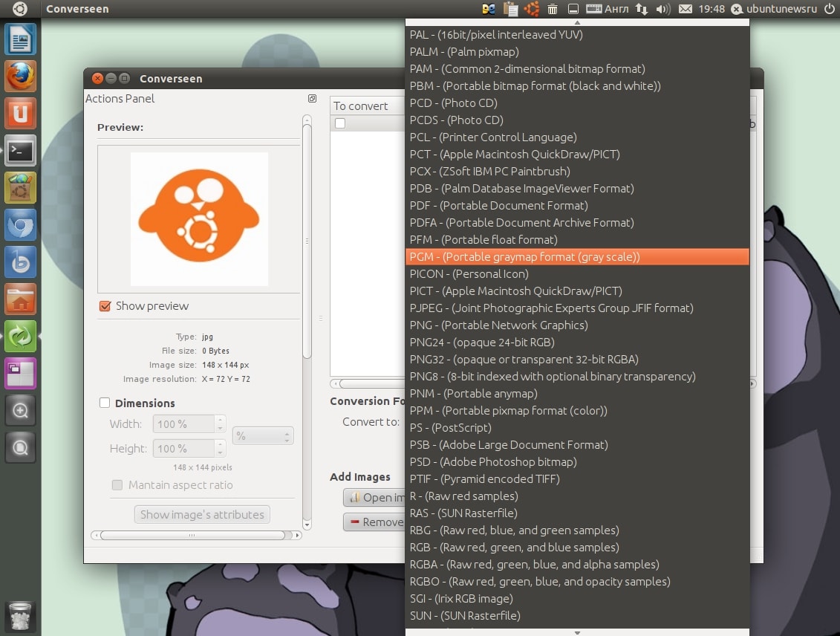840x636 pixels.
Task: Select PDFA - (Portable Document Archive Format)
Action: click(x=577, y=222)
